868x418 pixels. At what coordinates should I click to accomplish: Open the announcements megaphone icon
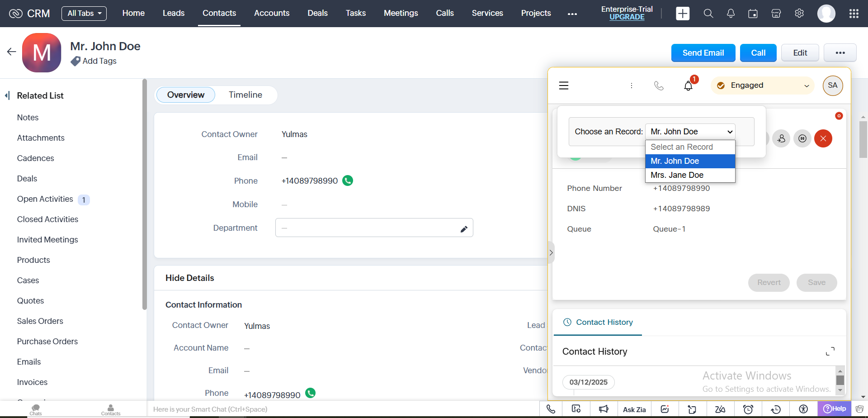(604, 409)
